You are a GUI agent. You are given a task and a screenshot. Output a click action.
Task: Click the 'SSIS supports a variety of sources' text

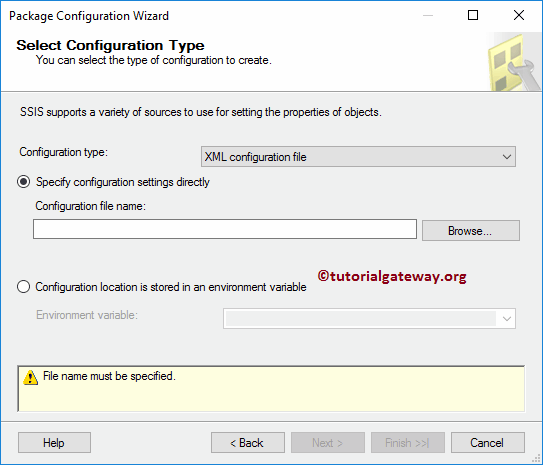pyautogui.click(x=201, y=112)
